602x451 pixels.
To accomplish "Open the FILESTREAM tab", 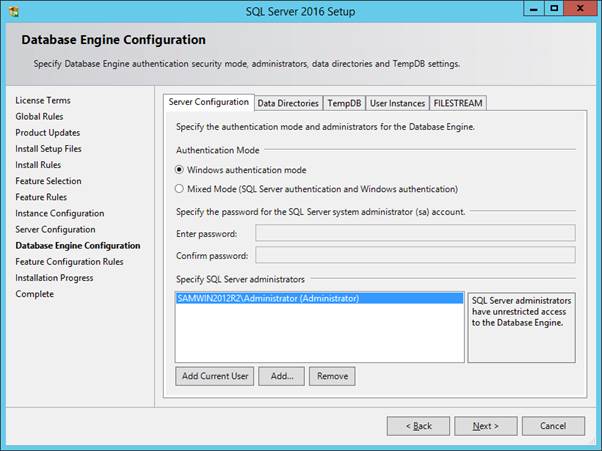I will pos(458,103).
